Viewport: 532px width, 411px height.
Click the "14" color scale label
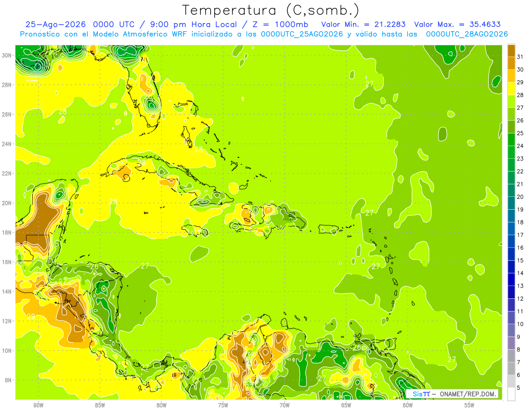pyautogui.click(x=520, y=273)
